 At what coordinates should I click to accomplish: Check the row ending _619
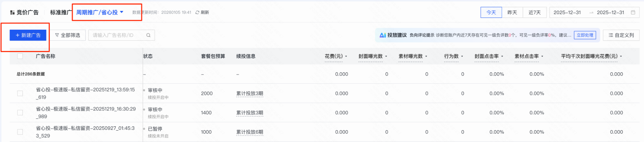[20, 93]
